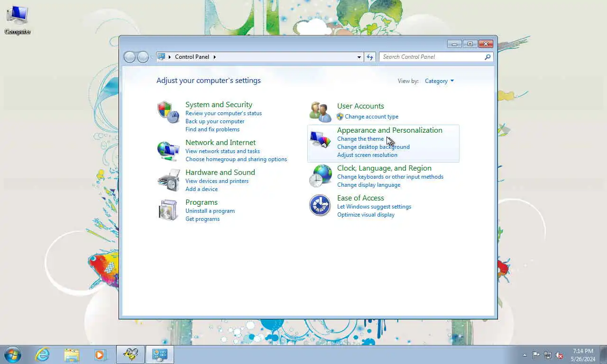Open Network and Internet heading
Viewport: 607px width, 364px height.
(221, 143)
